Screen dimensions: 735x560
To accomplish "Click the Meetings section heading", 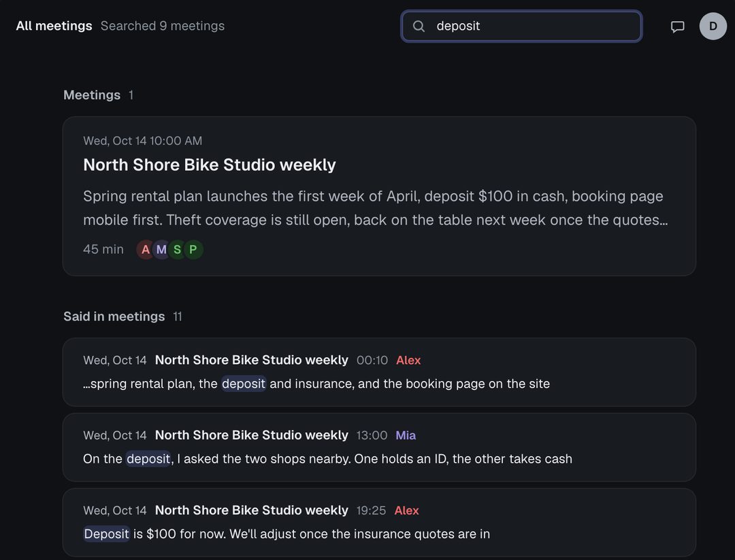I will click(92, 95).
